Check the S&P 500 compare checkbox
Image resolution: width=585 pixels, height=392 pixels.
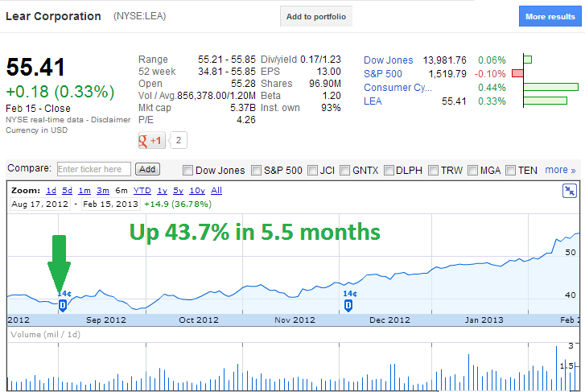tap(256, 171)
